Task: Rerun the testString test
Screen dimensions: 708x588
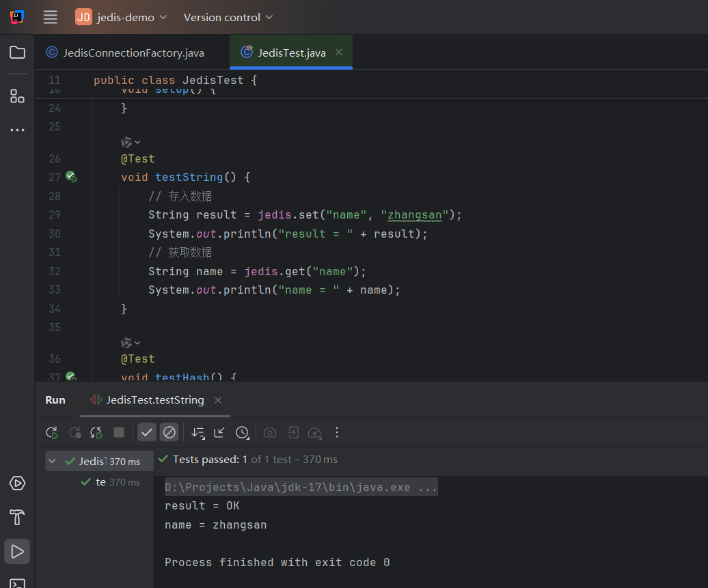Action: tap(51, 432)
